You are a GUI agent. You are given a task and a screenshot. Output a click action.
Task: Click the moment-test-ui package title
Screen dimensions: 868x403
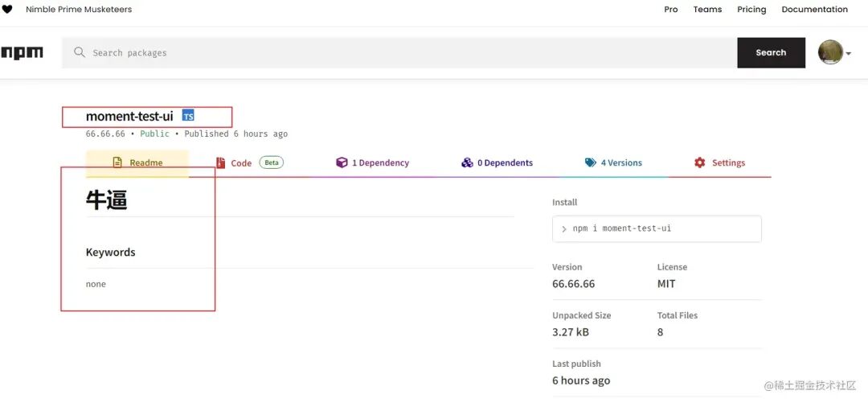click(x=129, y=116)
